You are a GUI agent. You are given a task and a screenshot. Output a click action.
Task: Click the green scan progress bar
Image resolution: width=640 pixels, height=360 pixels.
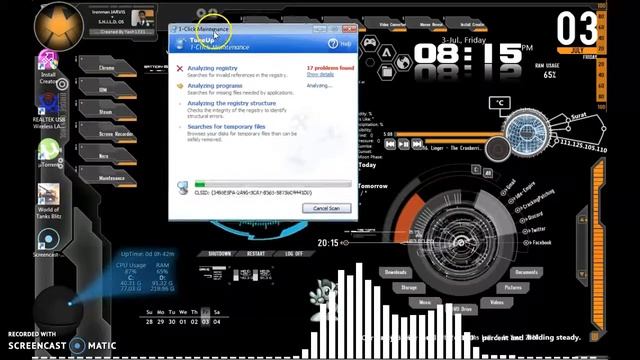click(x=273, y=184)
